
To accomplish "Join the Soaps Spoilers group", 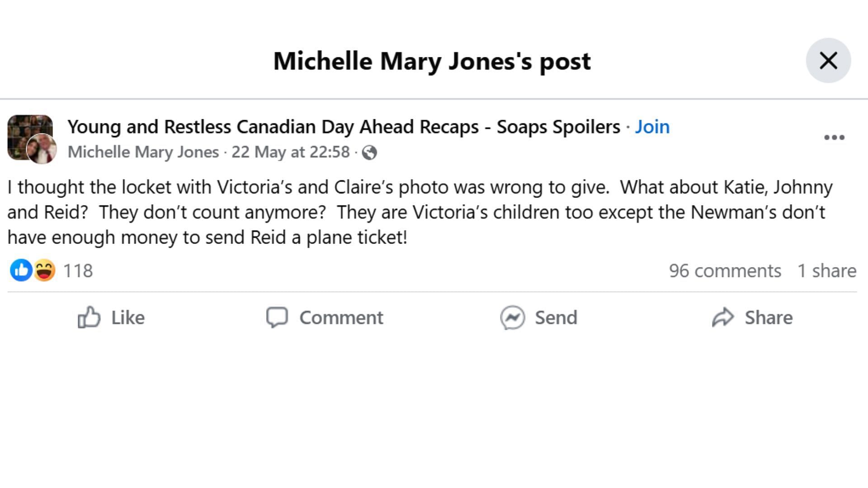I will (x=652, y=127).
